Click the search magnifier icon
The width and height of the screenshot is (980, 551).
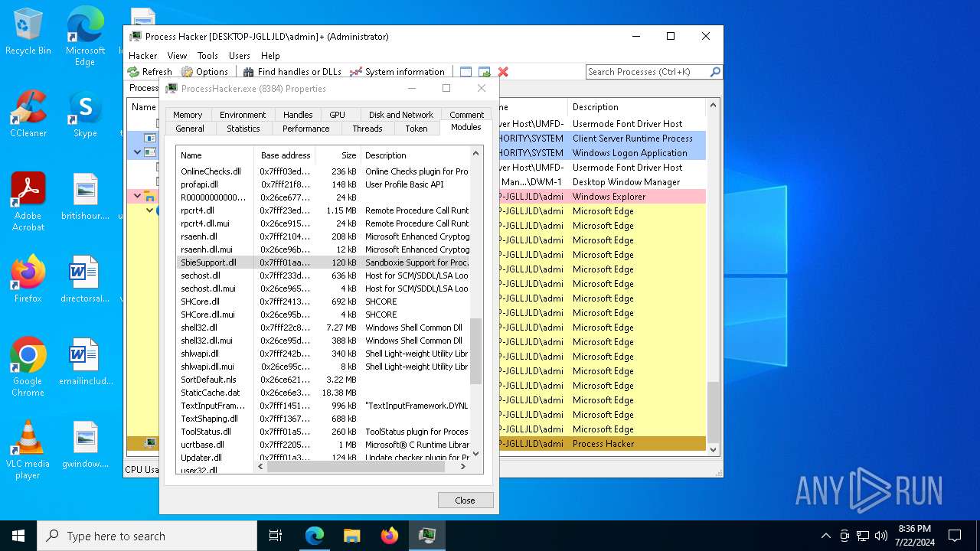tap(715, 72)
